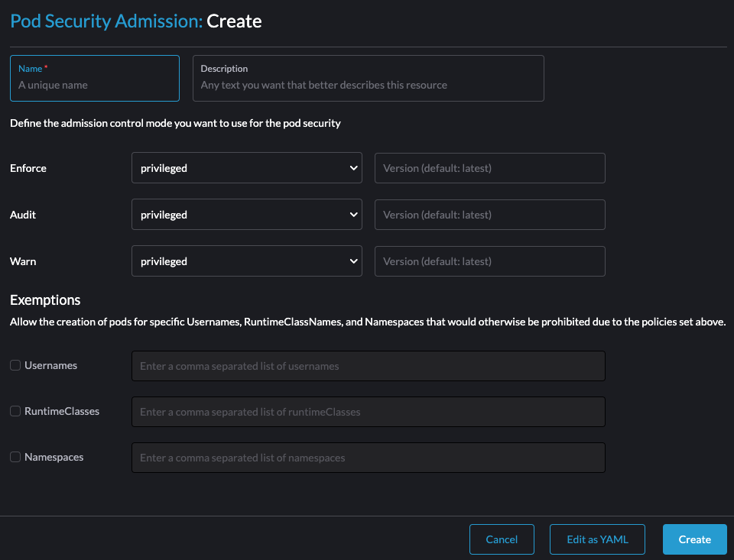Click the chevron arrow in the Enforce selector
The height and width of the screenshot is (560, 734).
pyautogui.click(x=353, y=168)
